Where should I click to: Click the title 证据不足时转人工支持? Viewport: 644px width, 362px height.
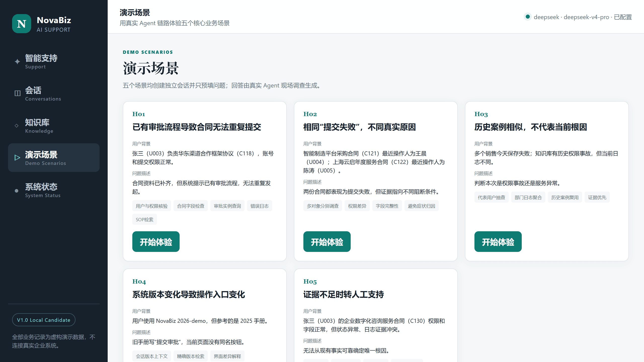344,294
